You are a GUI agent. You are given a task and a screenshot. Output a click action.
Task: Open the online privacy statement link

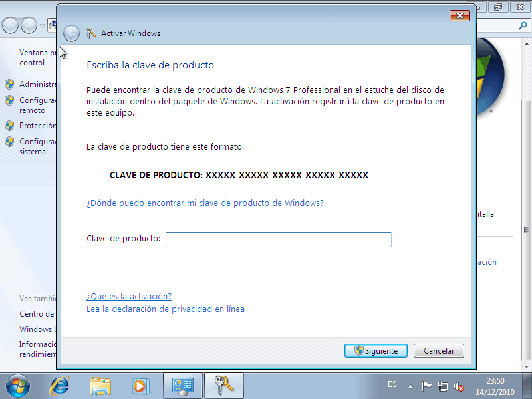tap(166, 309)
